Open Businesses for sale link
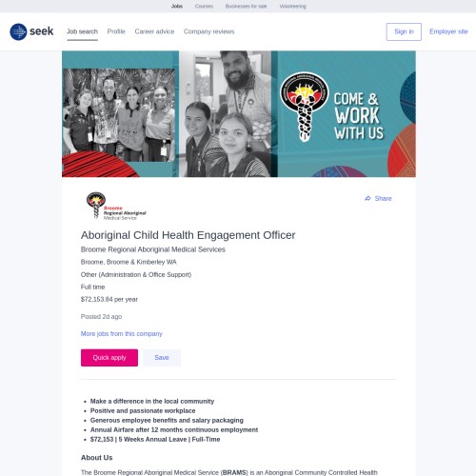This screenshot has width=476, height=476. 246,6
